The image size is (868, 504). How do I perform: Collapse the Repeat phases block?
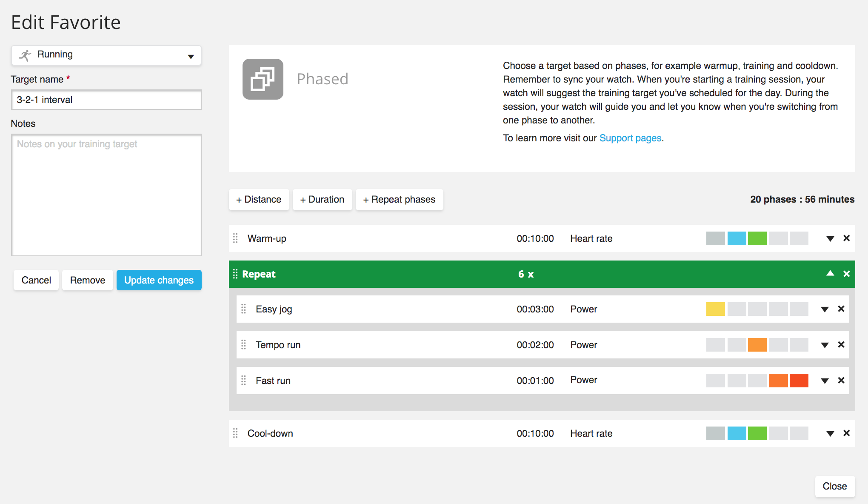830,274
